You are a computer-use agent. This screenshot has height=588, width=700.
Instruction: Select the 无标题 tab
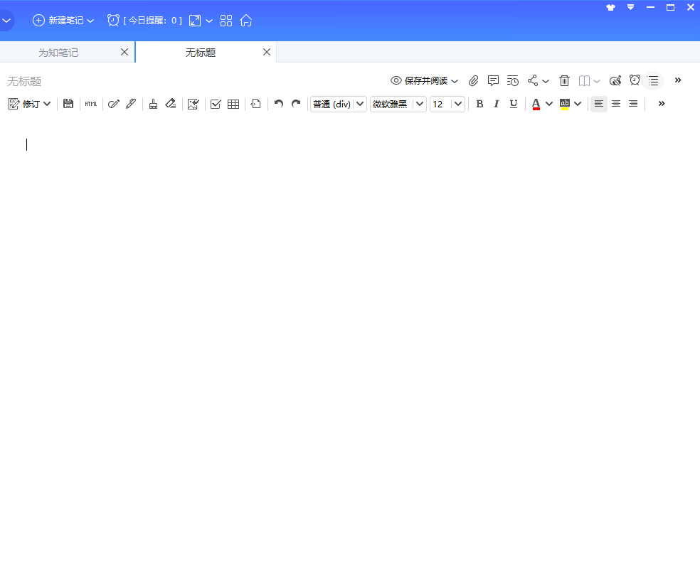click(201, 53)
